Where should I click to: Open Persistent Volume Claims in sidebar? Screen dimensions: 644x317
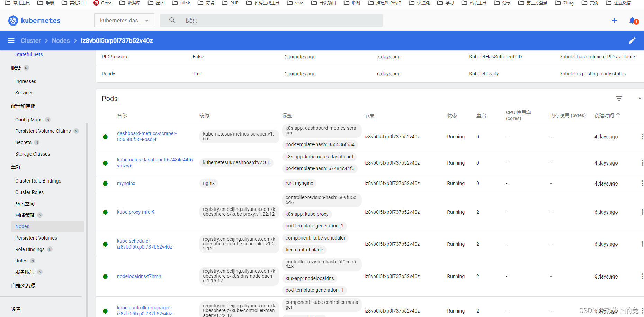point(43,131)
